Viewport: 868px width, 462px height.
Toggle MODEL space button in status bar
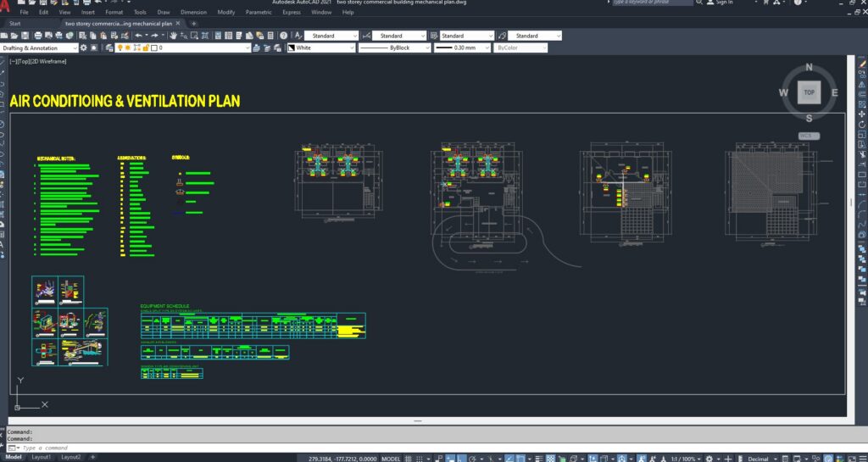click(x=391, y=458)
